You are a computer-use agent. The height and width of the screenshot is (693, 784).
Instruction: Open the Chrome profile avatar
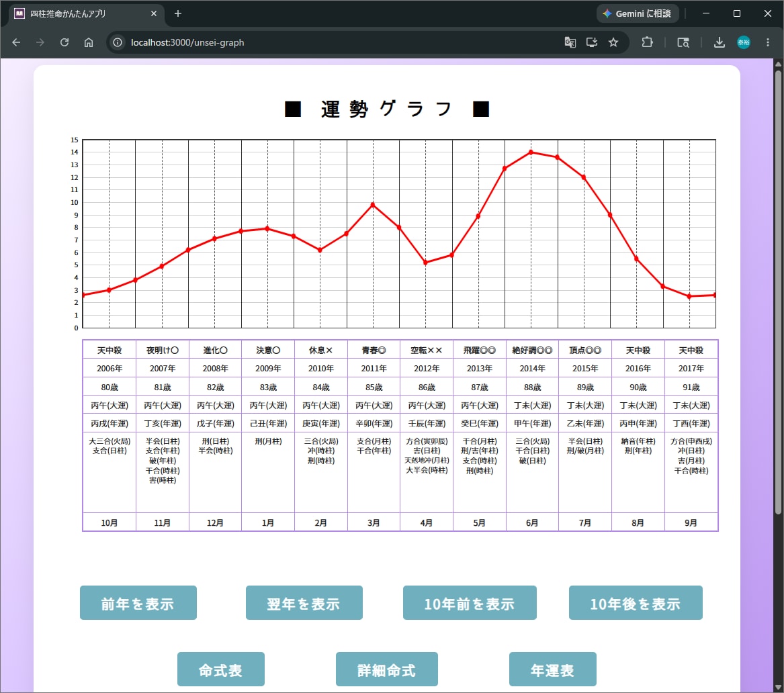point(744,42)
